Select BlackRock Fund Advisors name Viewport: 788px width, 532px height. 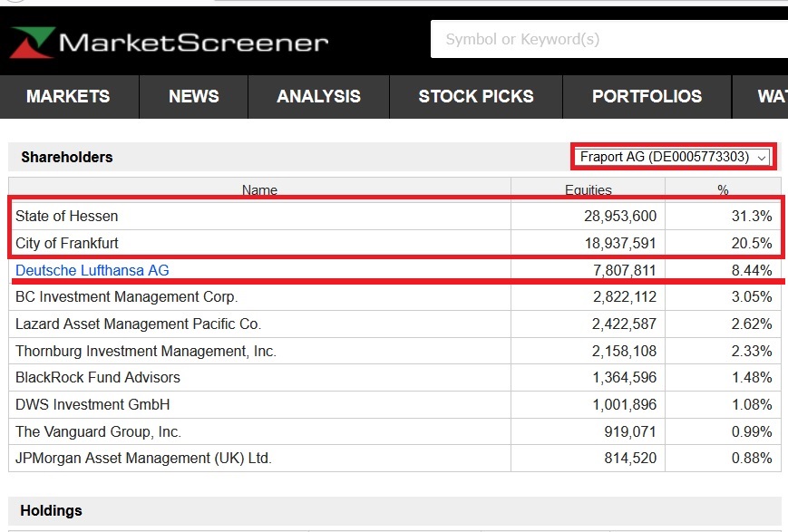pos(98,377)
